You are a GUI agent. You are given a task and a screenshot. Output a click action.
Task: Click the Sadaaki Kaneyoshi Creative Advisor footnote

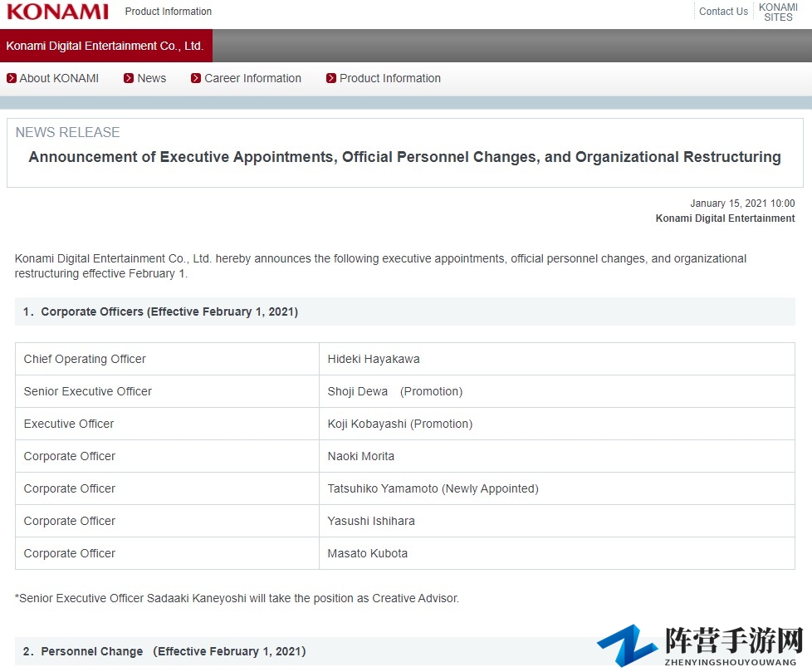click(x=237, y=598)
